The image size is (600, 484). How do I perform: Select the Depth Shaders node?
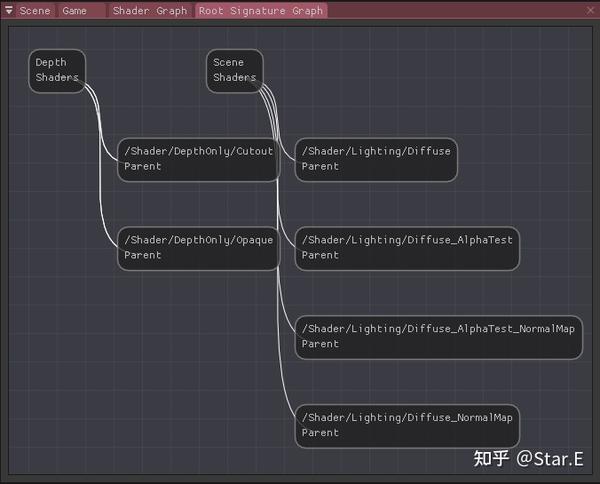click(56, 70)
